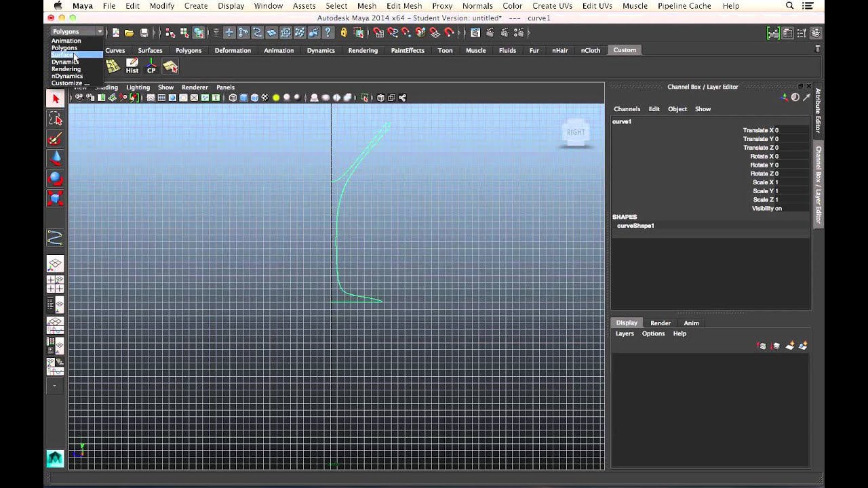Choose the Move tool cone icon
868x488 pixels.
56,159
